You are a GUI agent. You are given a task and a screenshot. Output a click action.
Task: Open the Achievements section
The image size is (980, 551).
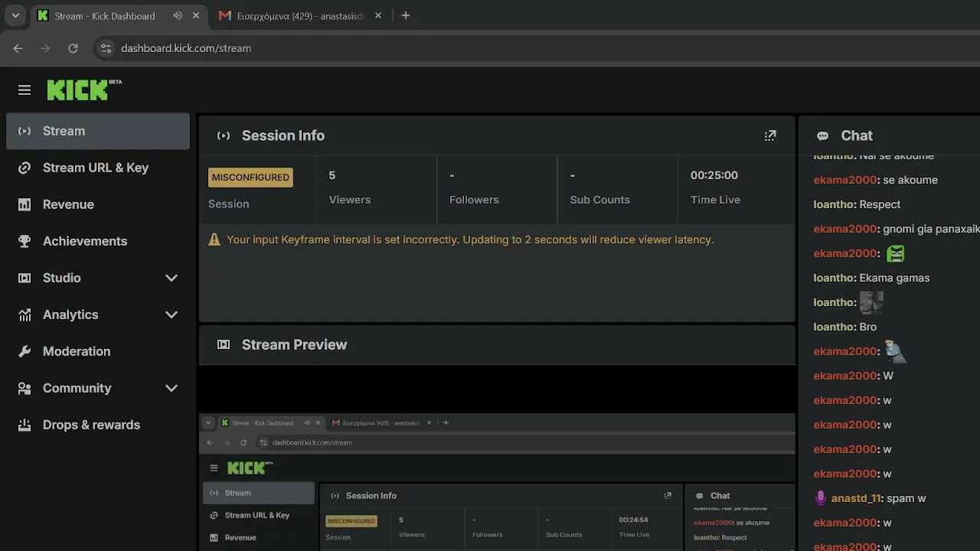(x=98, y=241)
